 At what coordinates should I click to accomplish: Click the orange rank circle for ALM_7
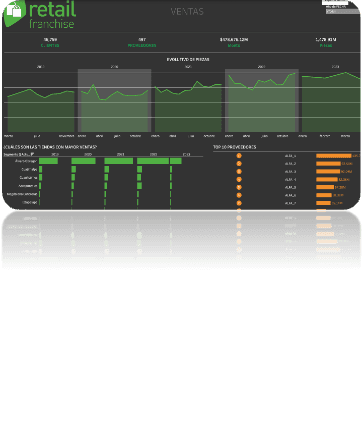[239, 203]
